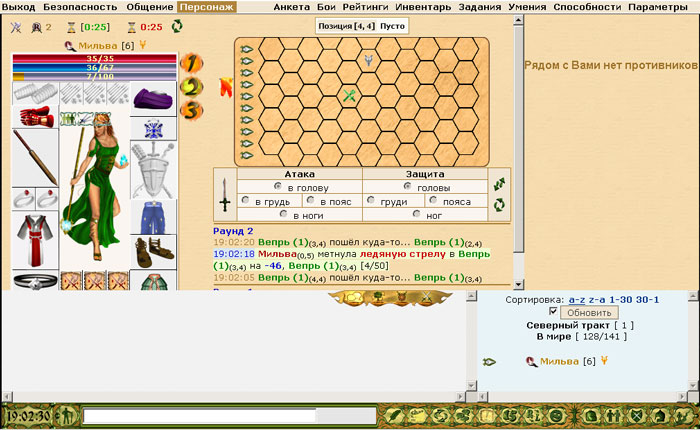Select defense 'головы' radio button
This screenshot has width=700, height=430.
tap(407, 185)
